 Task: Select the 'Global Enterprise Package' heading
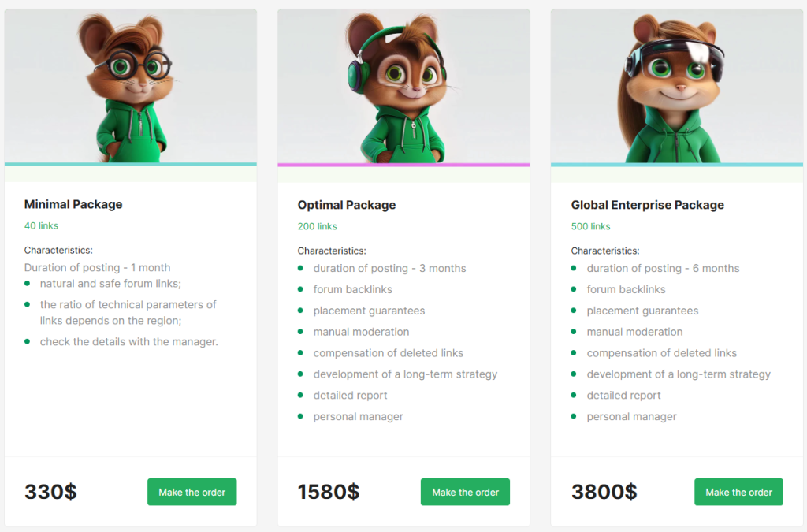647,205
